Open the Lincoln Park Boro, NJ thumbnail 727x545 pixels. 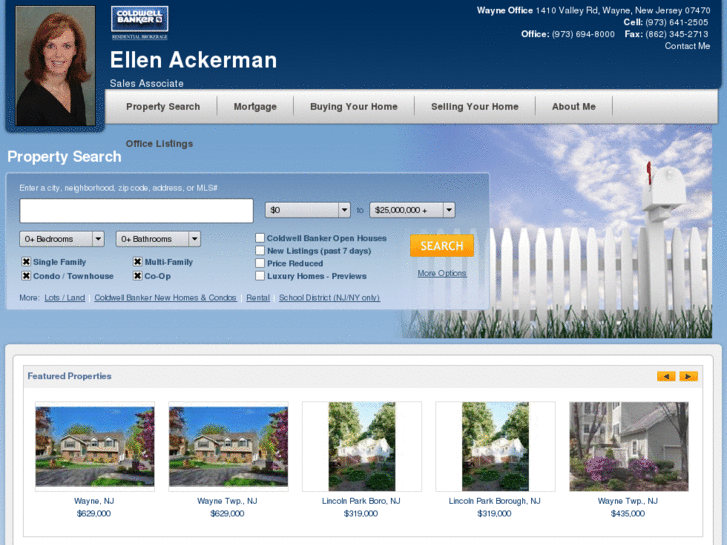pyautogui.click(x=362, y=446)
